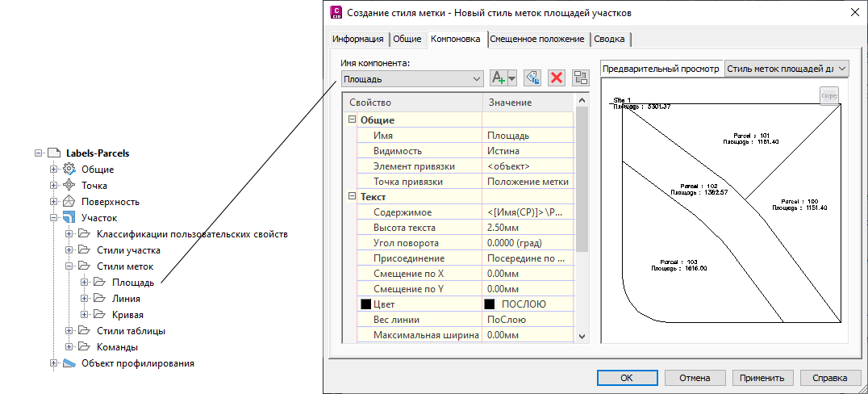Screen dimensions: 868x394
Task: Click the folder icon beside Площадь
Action: pyautogui.click(x=99, y=282)
